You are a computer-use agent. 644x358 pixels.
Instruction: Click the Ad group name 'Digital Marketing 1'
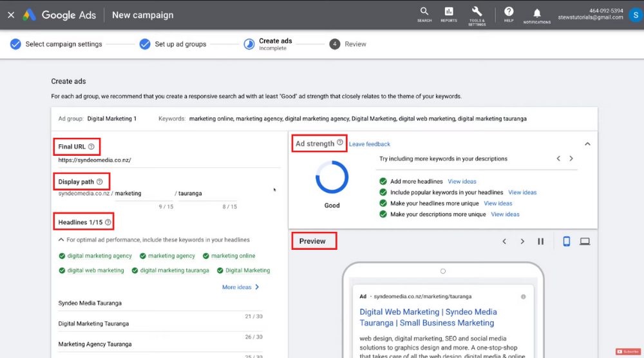tap(111, 118)
